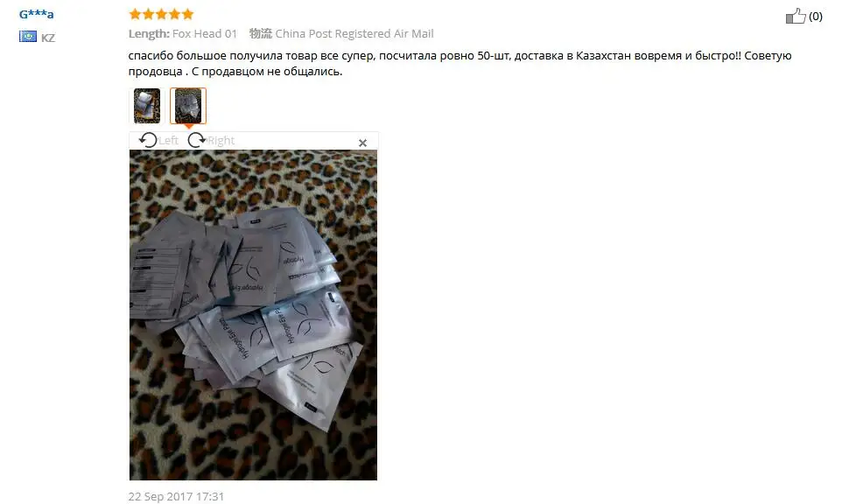Viewport: 842px width, 504px height.
Task: Click the third orange rating star
Action: point(161,14)
